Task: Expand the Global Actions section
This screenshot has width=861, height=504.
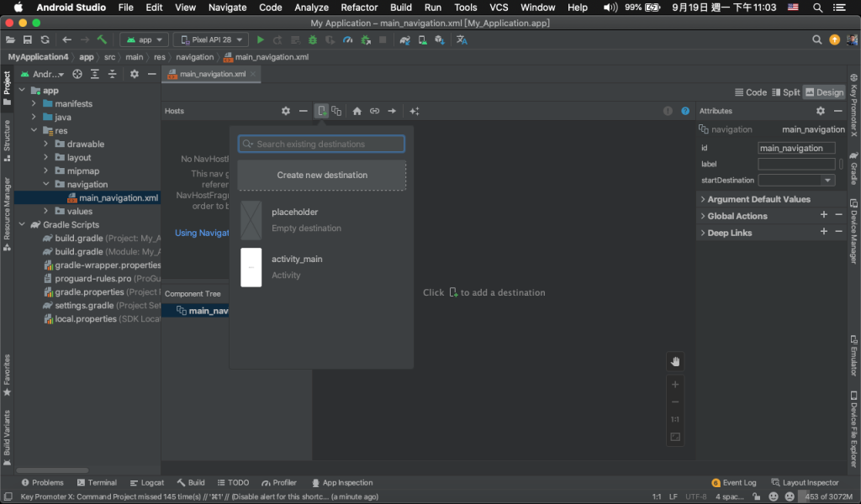Action: pyautogui.click(x=703, y=216)
